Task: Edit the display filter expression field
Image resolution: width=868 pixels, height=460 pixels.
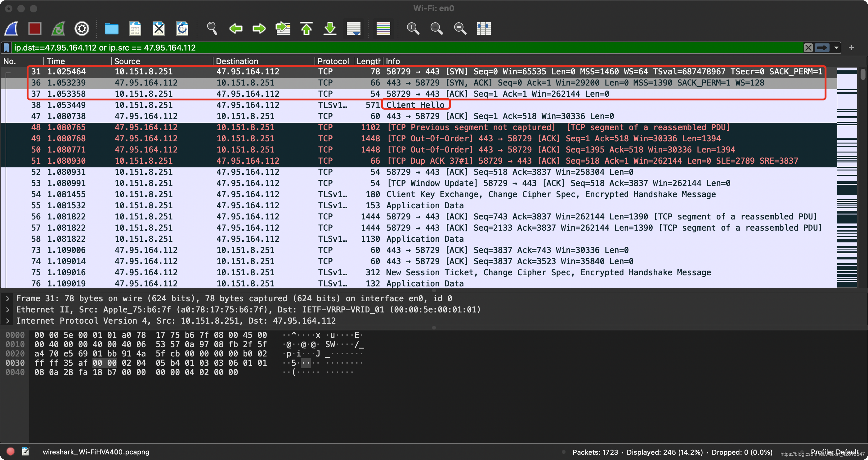Action: 408,48
